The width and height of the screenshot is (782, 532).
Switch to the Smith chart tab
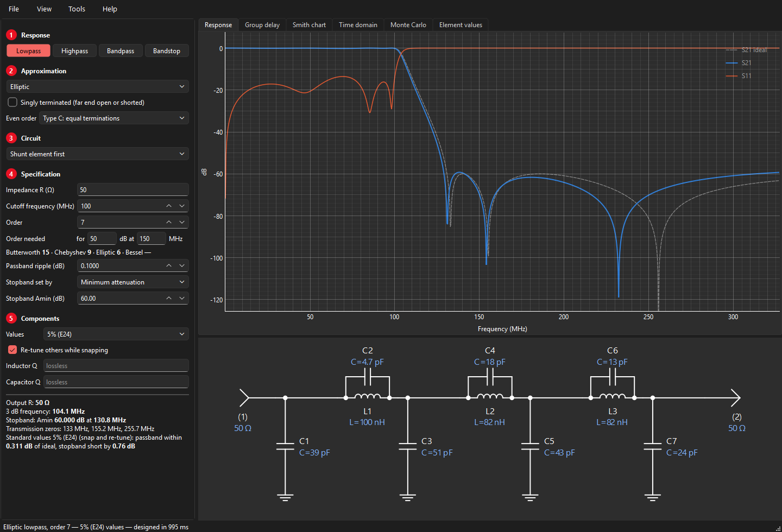tap(309, 25)
